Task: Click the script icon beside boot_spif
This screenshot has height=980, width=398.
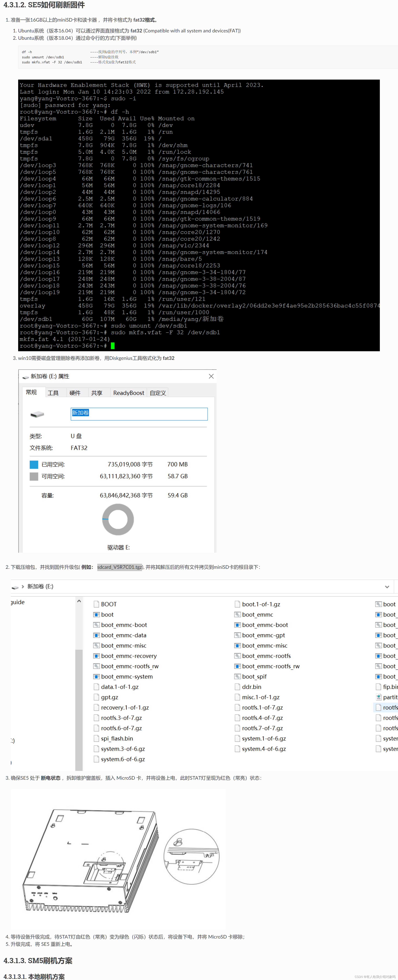Action: click(238, 676)
